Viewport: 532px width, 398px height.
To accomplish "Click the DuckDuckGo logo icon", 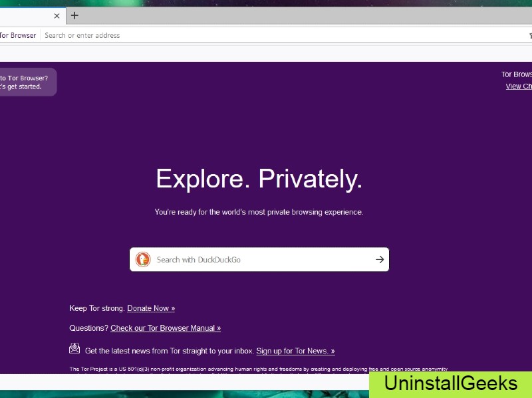I will pyautogui.click(x=143, y=260).
